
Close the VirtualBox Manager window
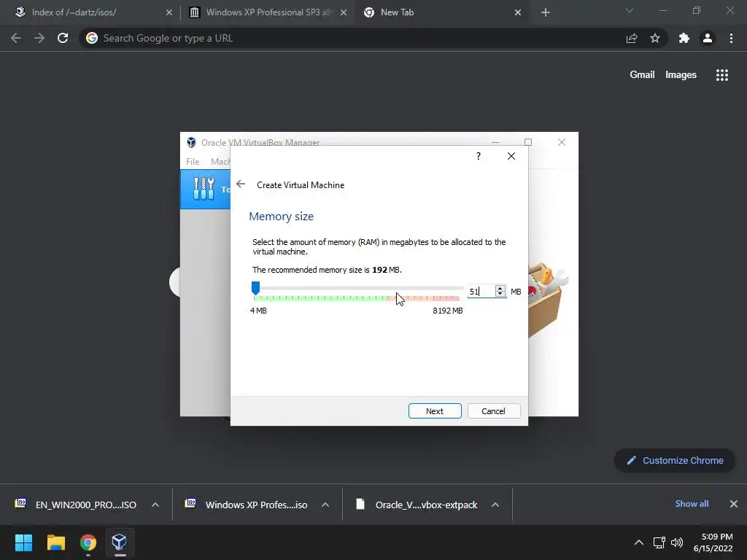click(x=562, y=142)
